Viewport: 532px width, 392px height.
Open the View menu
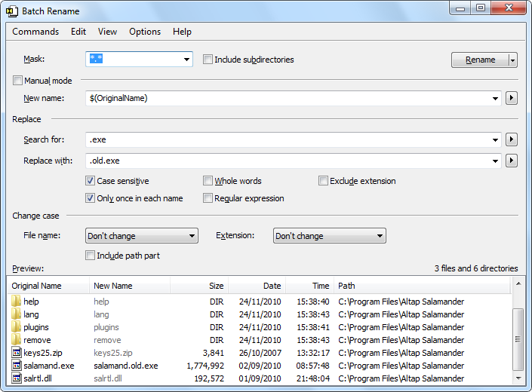point(108,32)
